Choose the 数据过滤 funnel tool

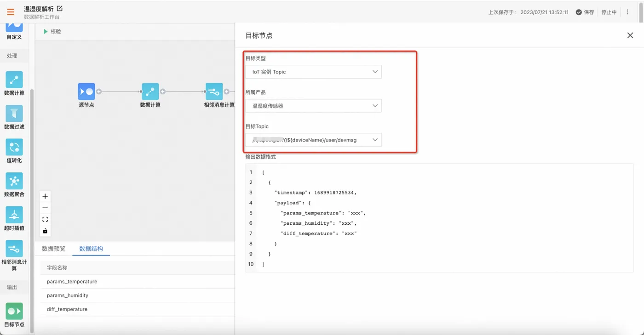14,114
